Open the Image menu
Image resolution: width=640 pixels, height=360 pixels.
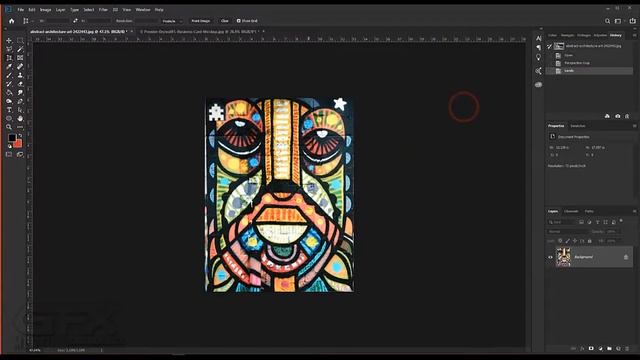point(45,9)
